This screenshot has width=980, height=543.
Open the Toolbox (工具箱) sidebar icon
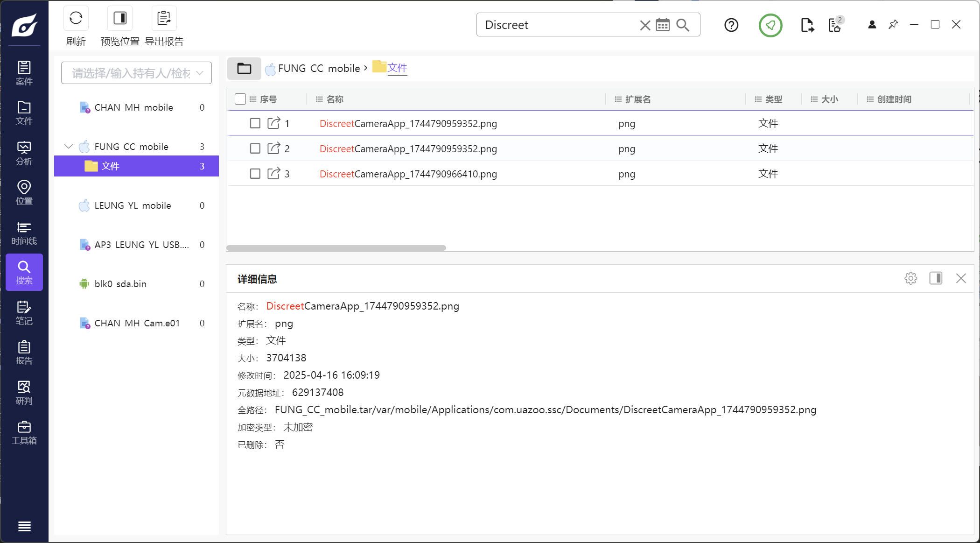tap(24, 433)
